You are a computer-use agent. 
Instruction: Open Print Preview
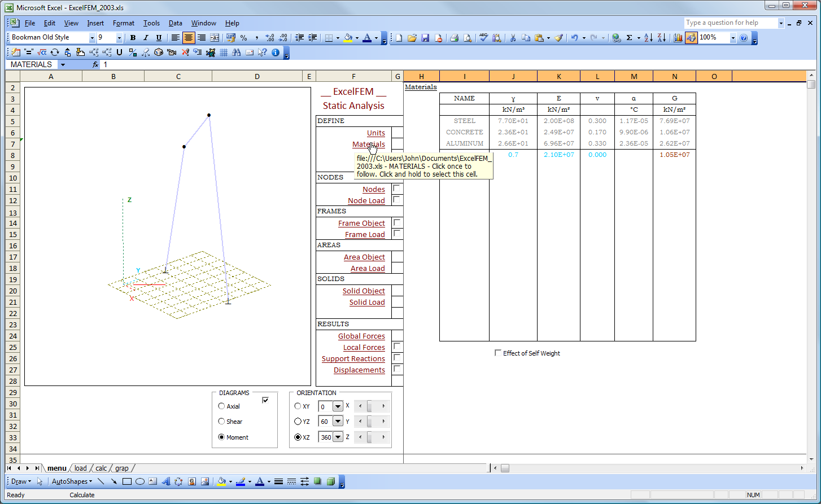pos(468,38)
